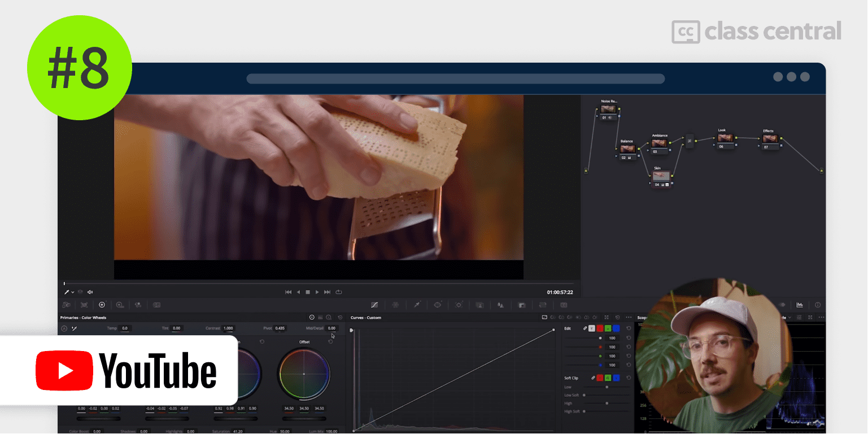This screenshot has width=868, height=434.
Task: Open the Curves palette icon
Action: click(374, 305)
